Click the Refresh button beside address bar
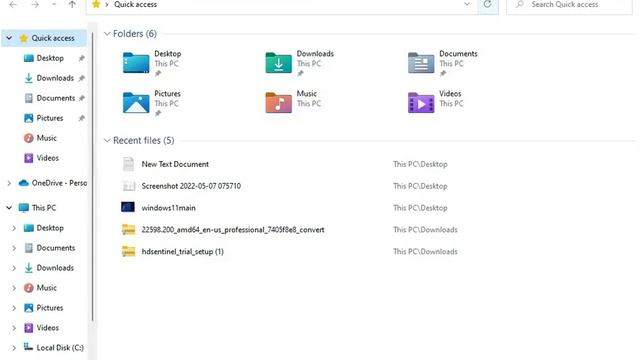This screenshot has height=360, width=640. (487, 4)
